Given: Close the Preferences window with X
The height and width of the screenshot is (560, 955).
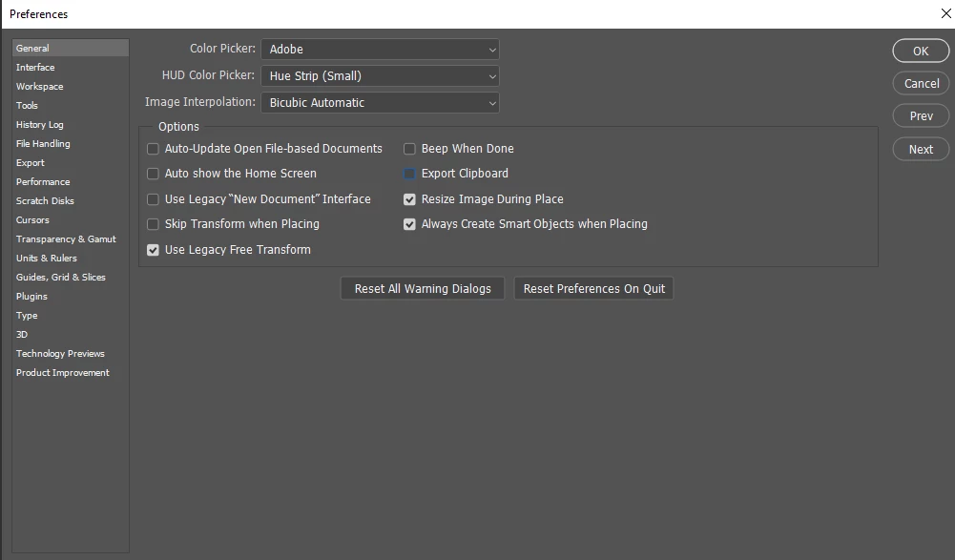Looking at the screenshot, I should (x=945, y=13).
